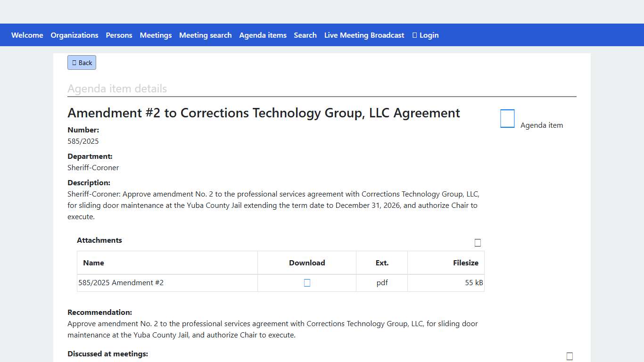Open the Meetings page
Screen dimensions: 644x362
tap(156, 35)
